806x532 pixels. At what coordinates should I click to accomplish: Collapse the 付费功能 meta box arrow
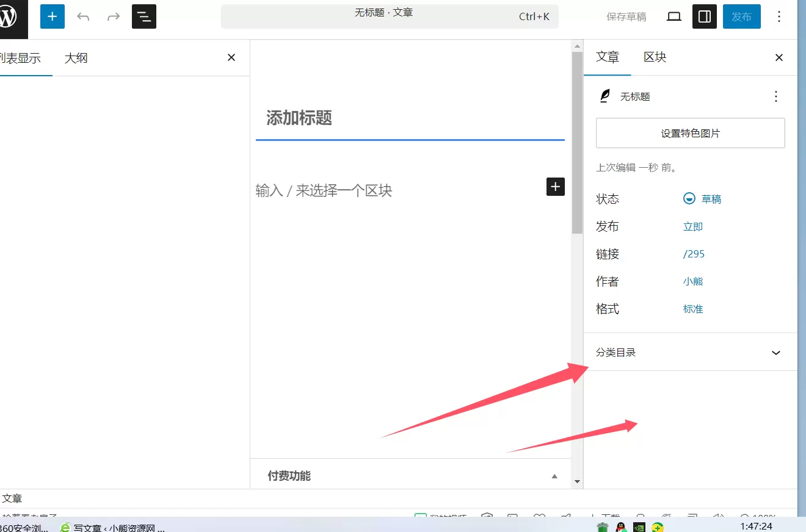[x=554, y=476]
